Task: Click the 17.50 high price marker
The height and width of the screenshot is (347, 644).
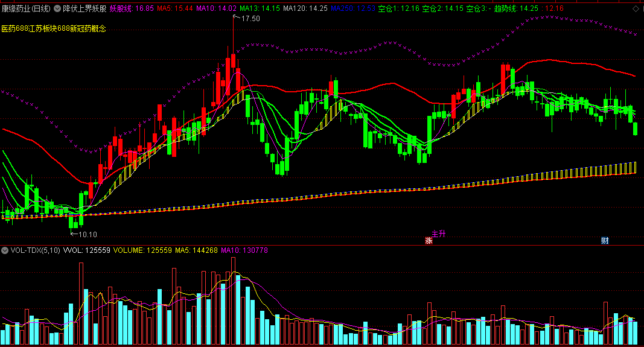Action: (250, 19)
